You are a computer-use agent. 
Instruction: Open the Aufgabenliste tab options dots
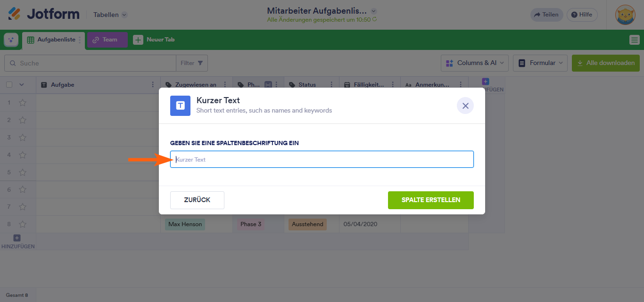[x=80, y=40]
